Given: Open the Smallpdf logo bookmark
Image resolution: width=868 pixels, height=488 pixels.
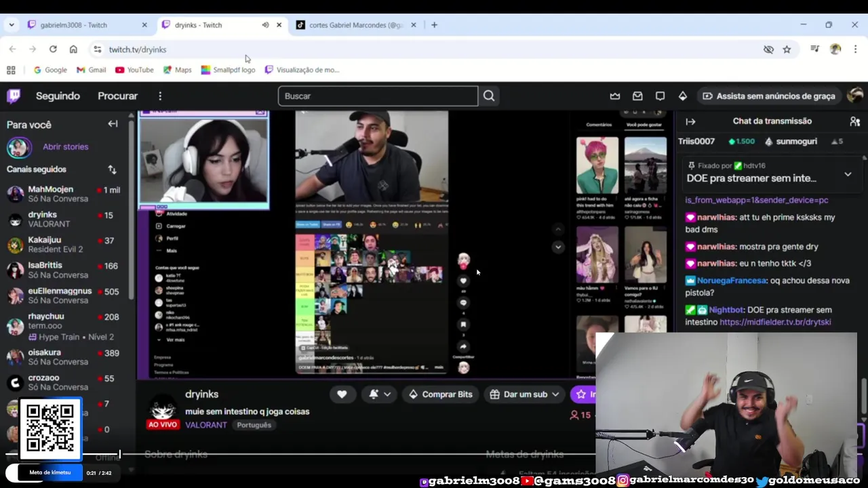Looking at the screenshot, I should click(x=228, y=70).
